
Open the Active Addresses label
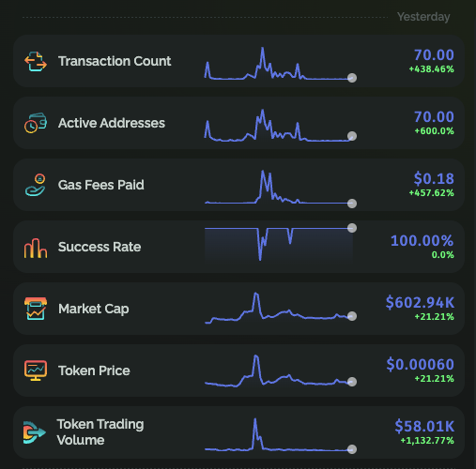[x=112, y=123]
